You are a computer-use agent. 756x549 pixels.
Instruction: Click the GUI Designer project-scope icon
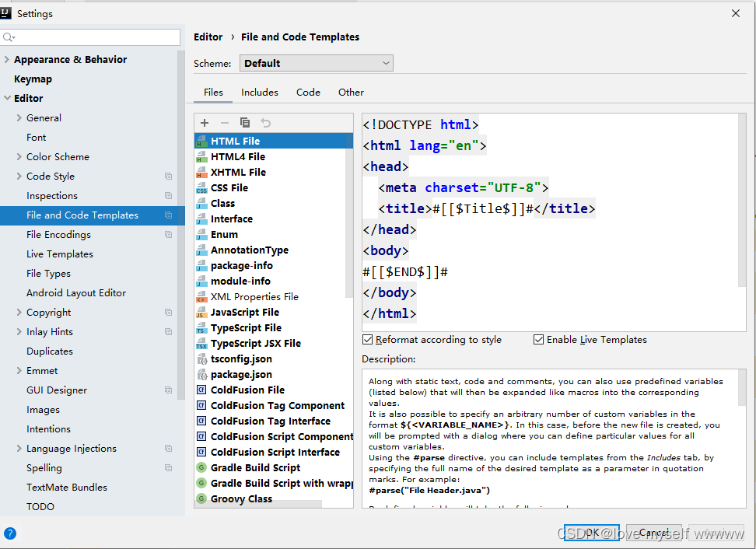168,390
